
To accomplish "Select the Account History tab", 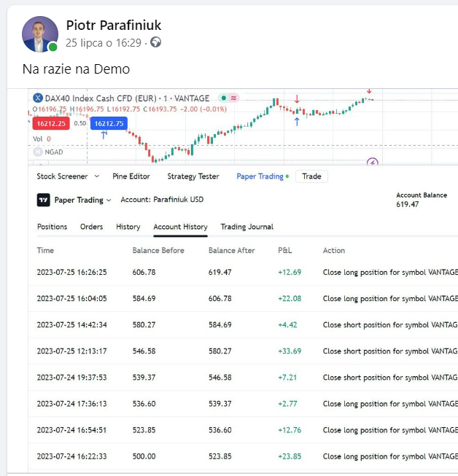I will pyautogui.click(x=180, y=227).
